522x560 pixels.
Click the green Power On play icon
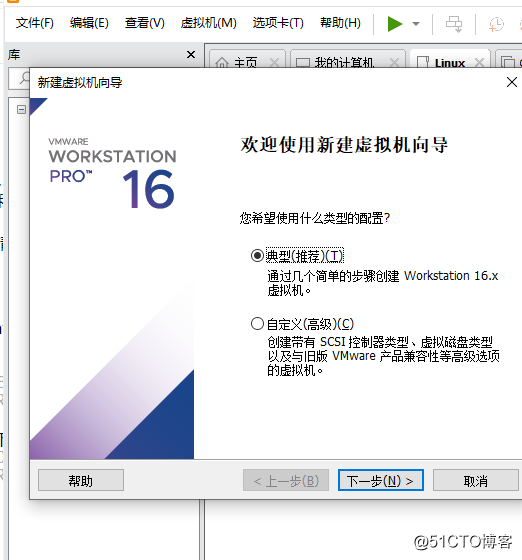click(395, 24)
